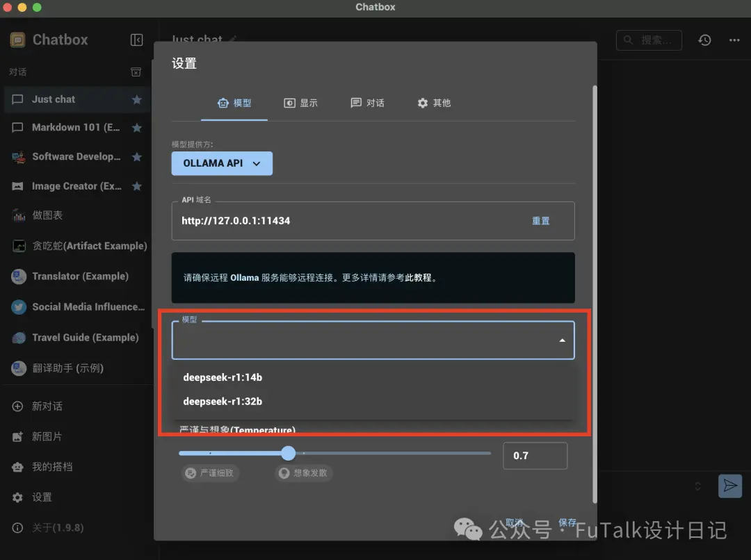The height and width of the screenshot is (560, 751).
Task: Click the API 域名 address field
Action: (x=373, y=221)
